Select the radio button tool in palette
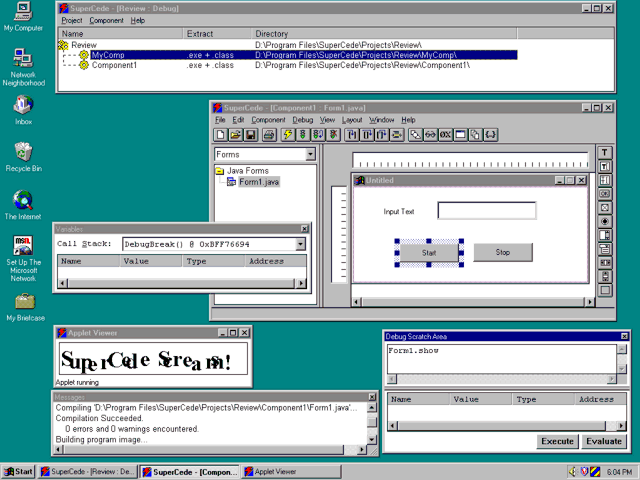The image size is (640, 480). pyautogui.click(x=604, y=221)
